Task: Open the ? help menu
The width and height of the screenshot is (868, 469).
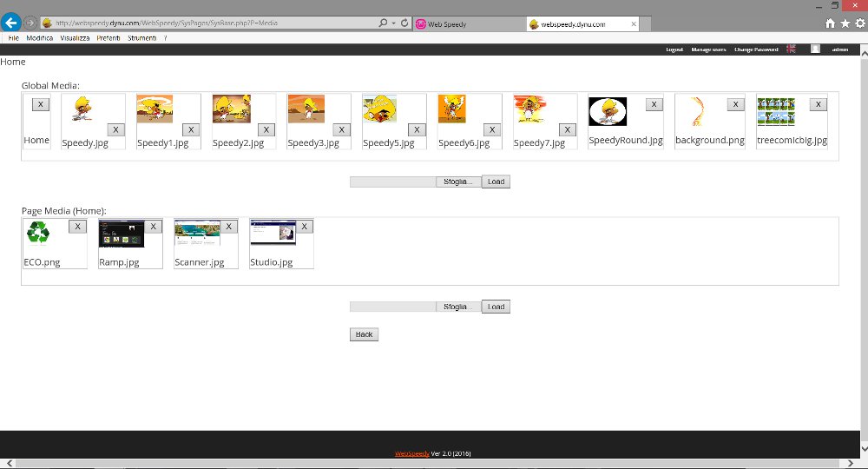Action: coord(165,38)
